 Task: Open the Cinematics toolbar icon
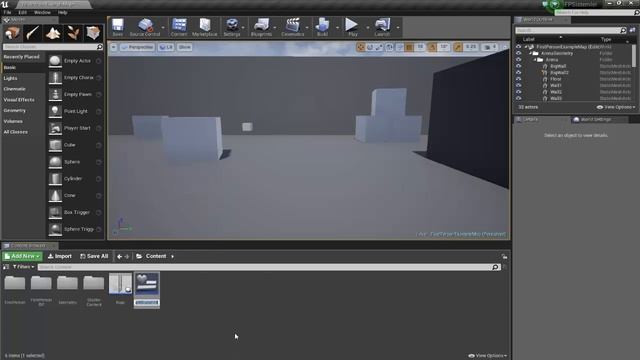coord(293,27)
